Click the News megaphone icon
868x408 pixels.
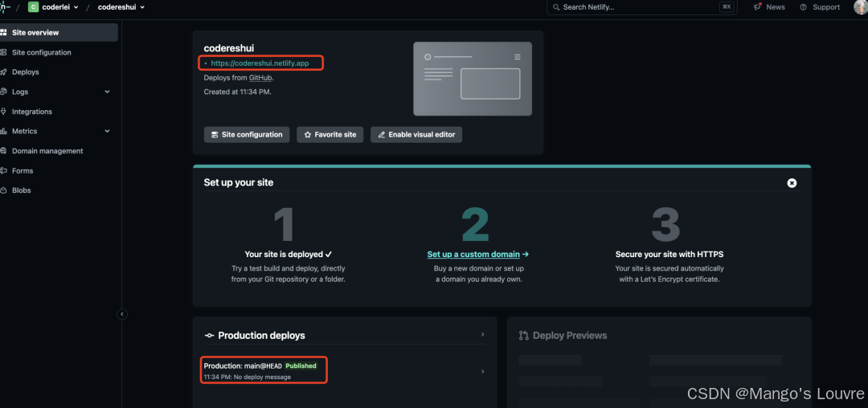pyautogui.click(x=758, y=7)
